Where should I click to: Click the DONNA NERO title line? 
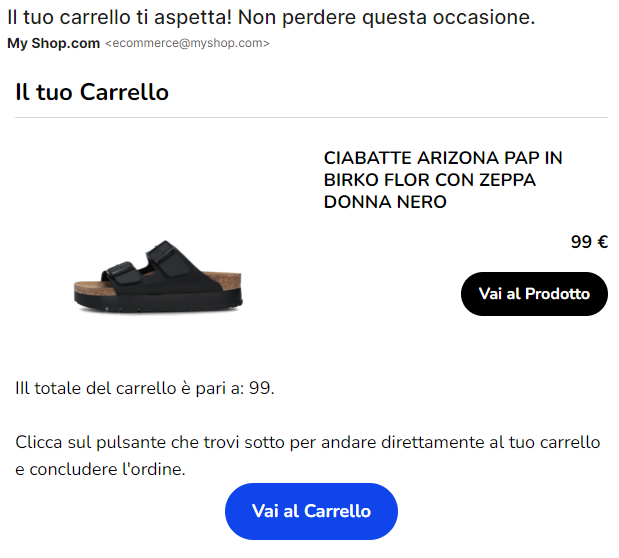click(385, 202)
